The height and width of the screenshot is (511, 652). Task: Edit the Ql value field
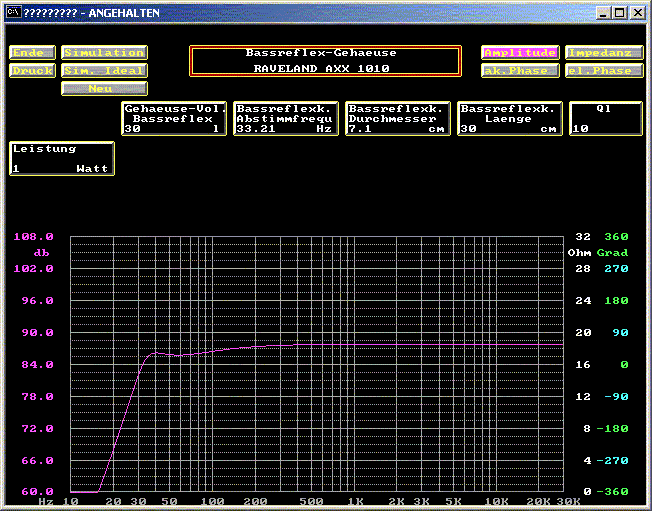pos(605,118)
